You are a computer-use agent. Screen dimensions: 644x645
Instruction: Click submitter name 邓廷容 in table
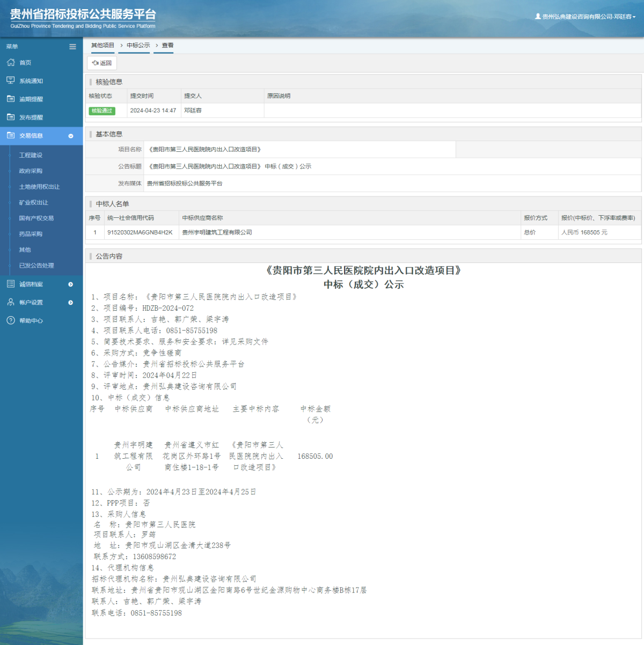point(193,111)
